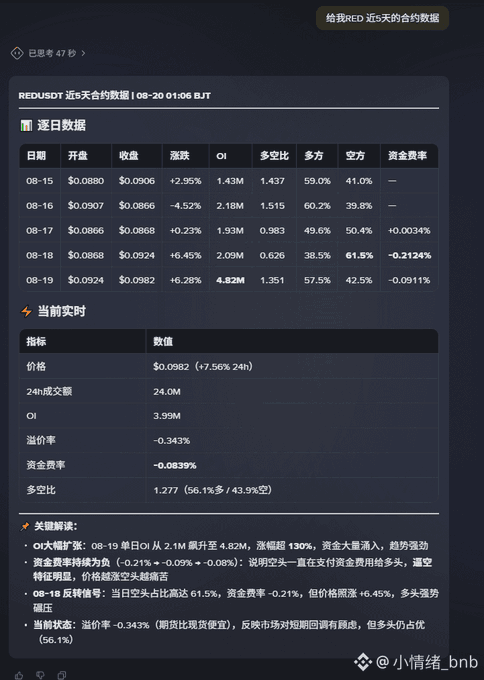Click the '24h成交额' row label

pyautogui.click(x=49, y=392)
